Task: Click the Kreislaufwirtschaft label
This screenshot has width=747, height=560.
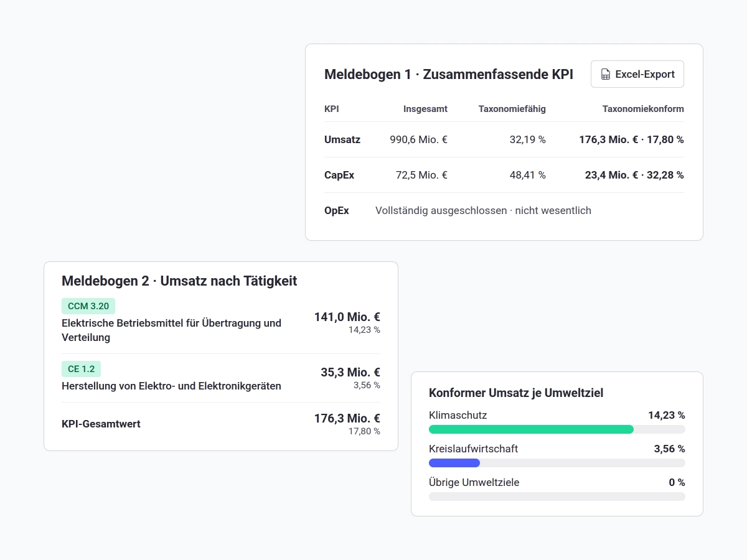Action: [473, 449]
